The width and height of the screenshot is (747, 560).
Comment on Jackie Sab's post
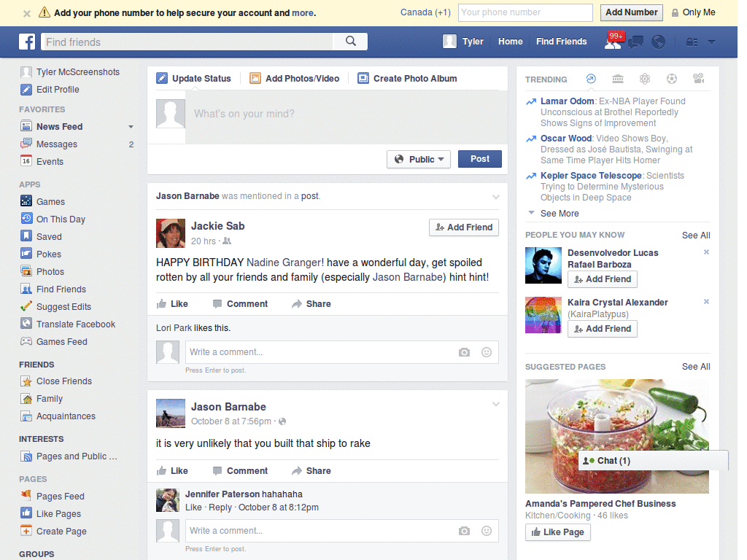pos(241,304)
